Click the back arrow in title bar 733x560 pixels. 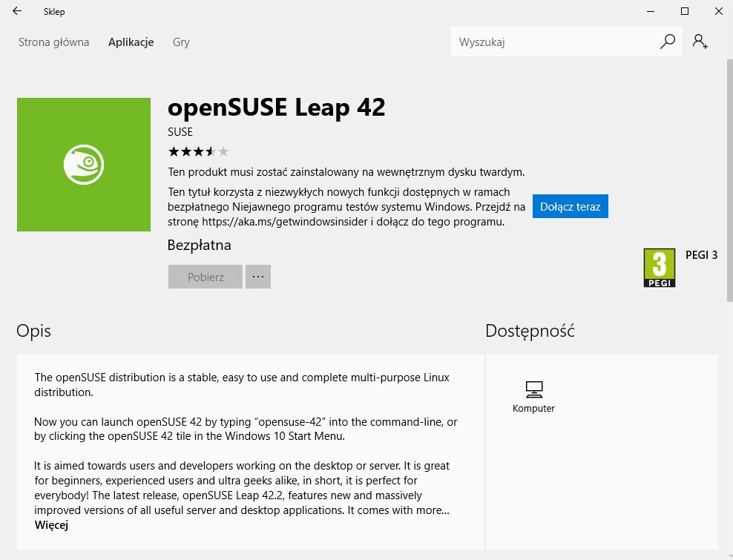tap(17, 11)
